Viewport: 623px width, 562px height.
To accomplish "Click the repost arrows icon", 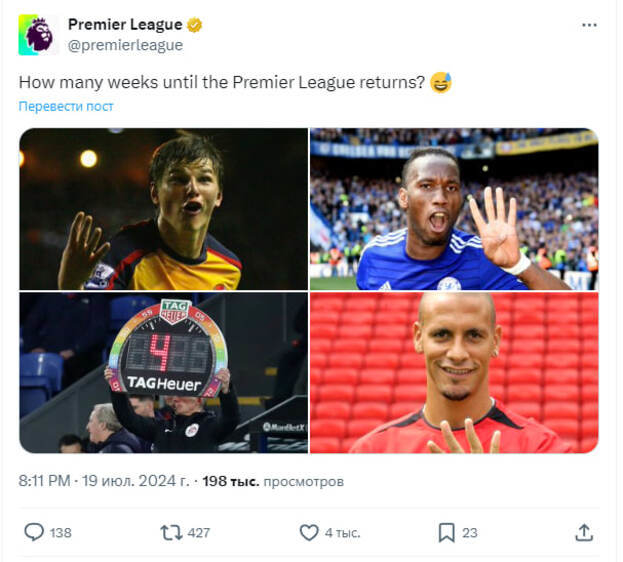I will (x=171, y=532).
